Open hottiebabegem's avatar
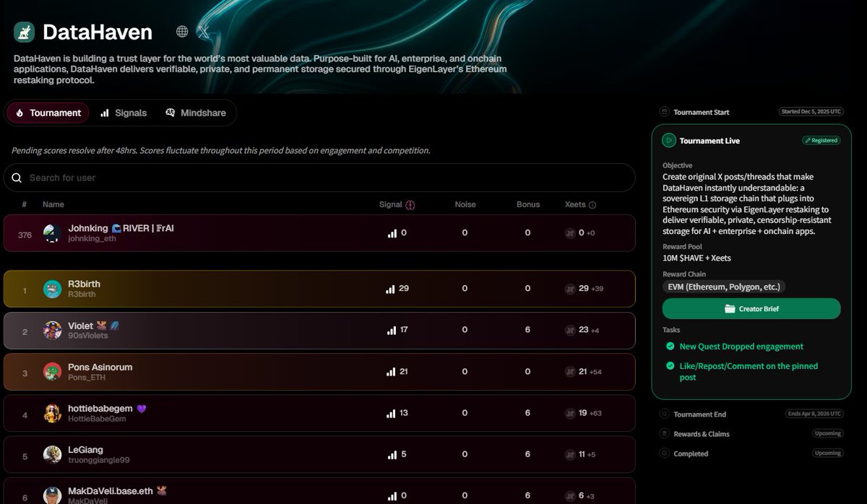This screenshot has height=504, width=867. [52, 414]
